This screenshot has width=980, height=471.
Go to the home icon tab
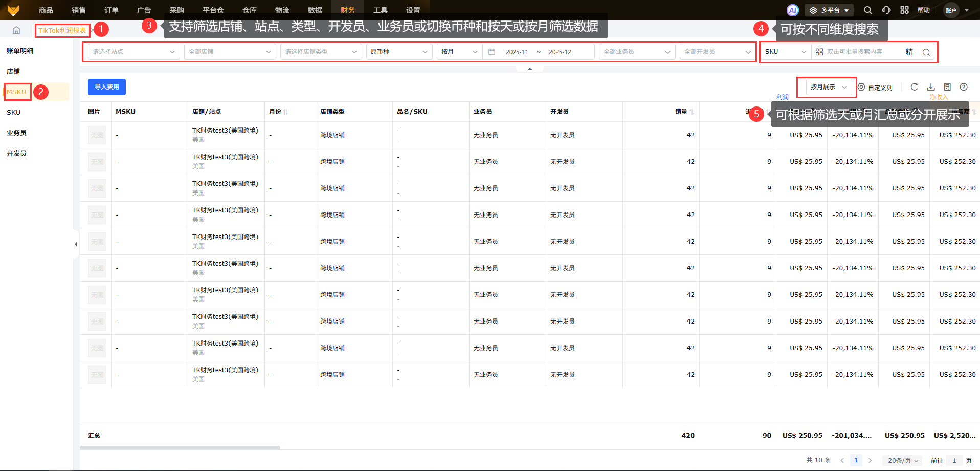16,30
